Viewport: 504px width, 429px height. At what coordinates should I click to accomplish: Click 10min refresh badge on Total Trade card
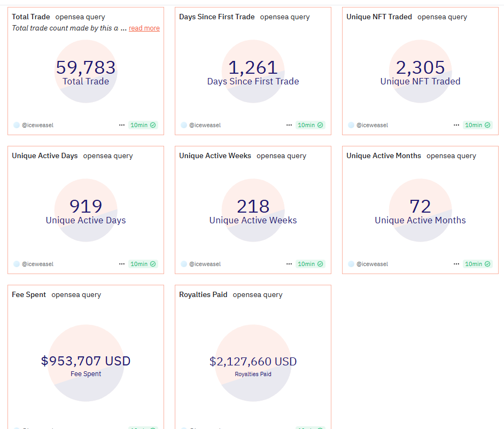[x=143, y=125]
